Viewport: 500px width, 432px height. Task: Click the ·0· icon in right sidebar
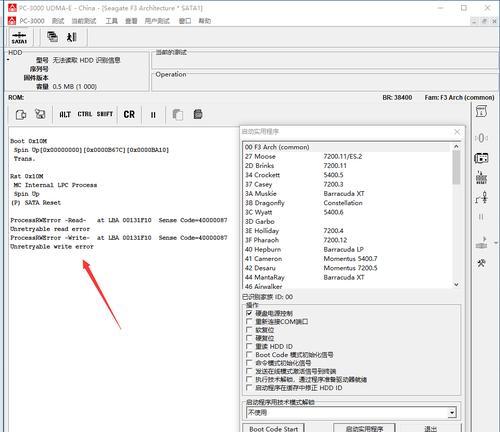tap(481, 137)
